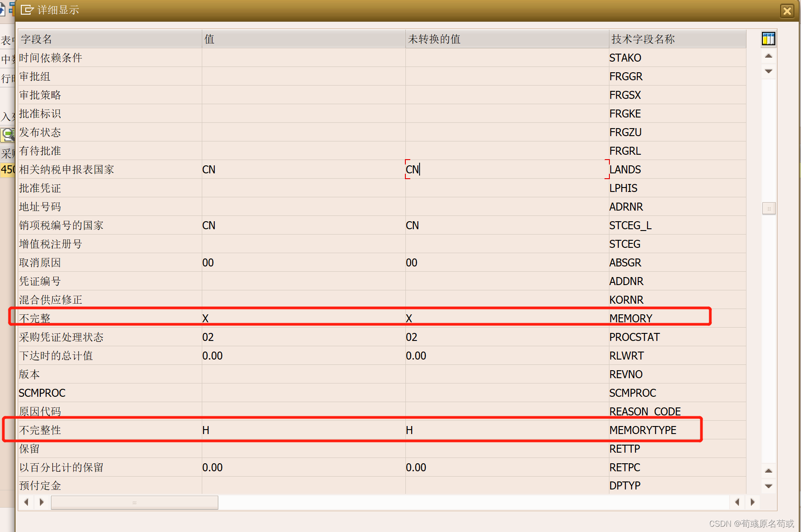801x532 pixels.
Task: Click the 下达时的总计值 value 0.00
Action: coord(212,356)
